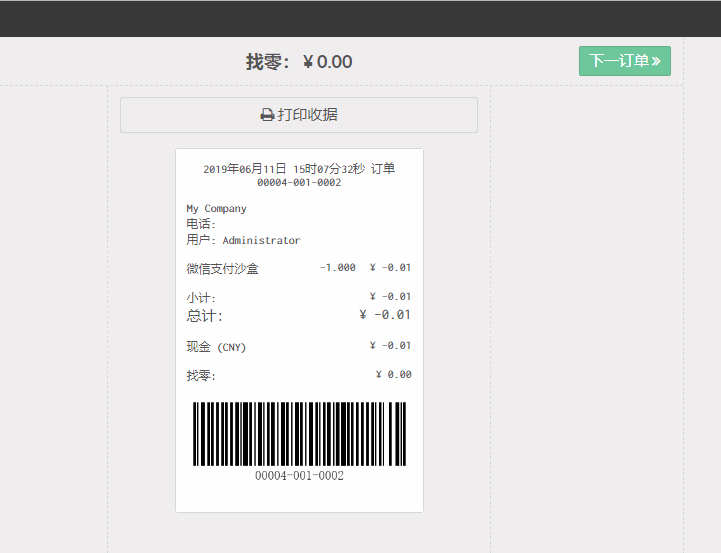The width and height of the screenshot is (721, 553).
Task: Click the -1.000 quantity value
Action: click(338, 268)
